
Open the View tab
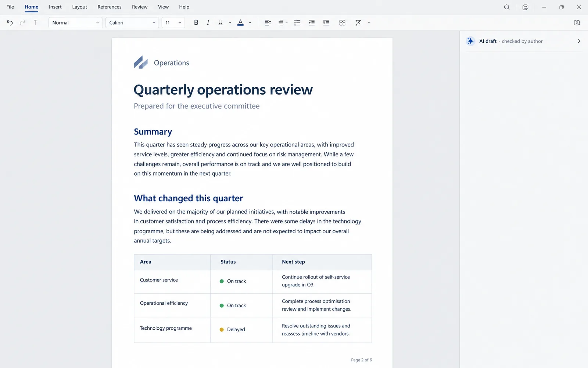tap(163, 7)
